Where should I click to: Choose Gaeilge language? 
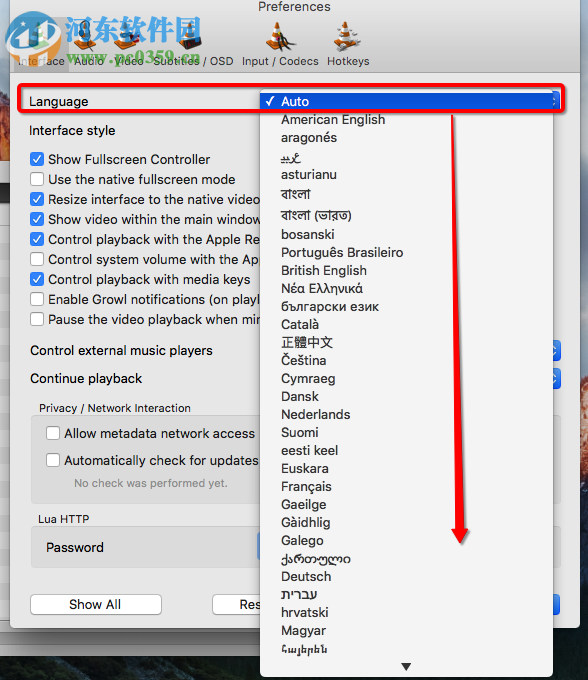click(406, 504)
